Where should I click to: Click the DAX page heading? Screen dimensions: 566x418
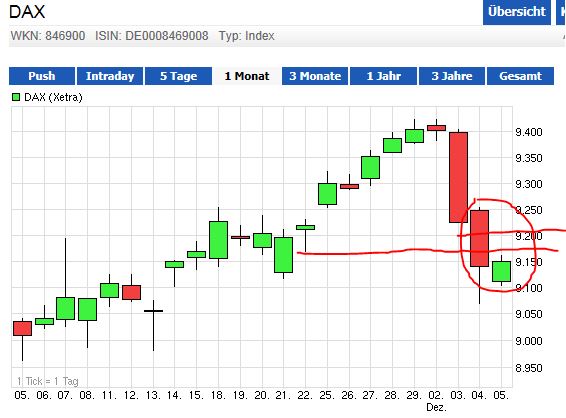pyautogui.click(x=27, y=12)
